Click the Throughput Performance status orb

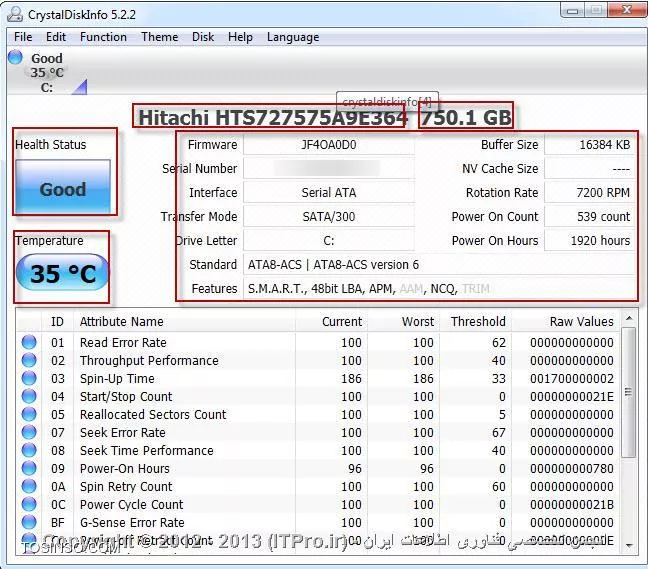pos(29,360)
